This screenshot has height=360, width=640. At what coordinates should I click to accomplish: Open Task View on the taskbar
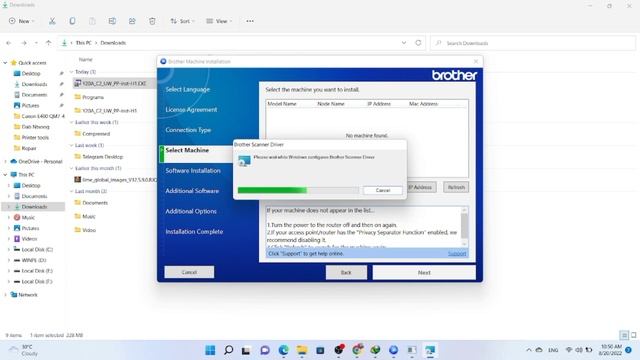(x=246, y=350)
